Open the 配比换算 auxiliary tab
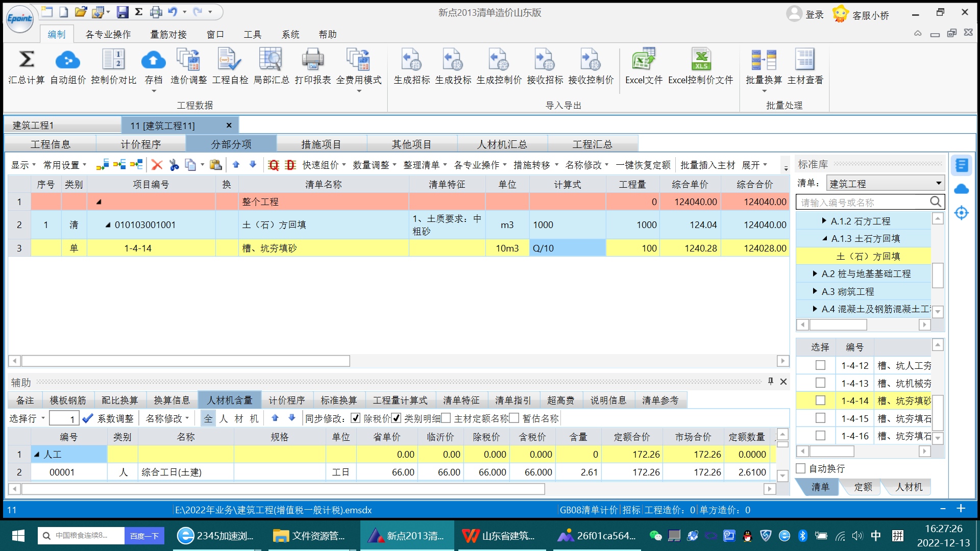980x551 pixels. [x=120, y=400]
